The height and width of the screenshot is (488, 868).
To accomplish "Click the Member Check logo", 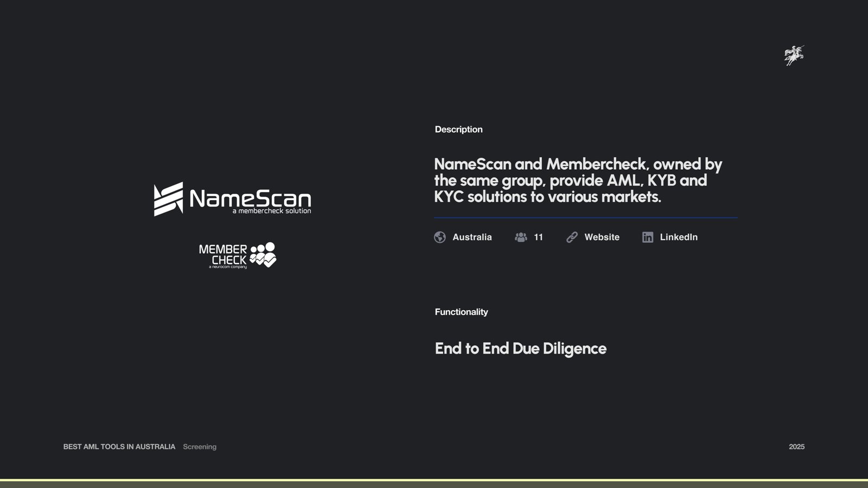I will [238, 255].
